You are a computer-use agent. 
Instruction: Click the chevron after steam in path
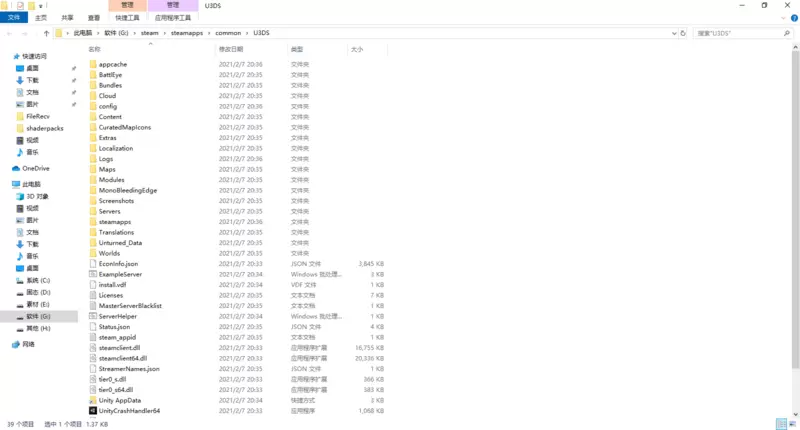click(165, 33)
